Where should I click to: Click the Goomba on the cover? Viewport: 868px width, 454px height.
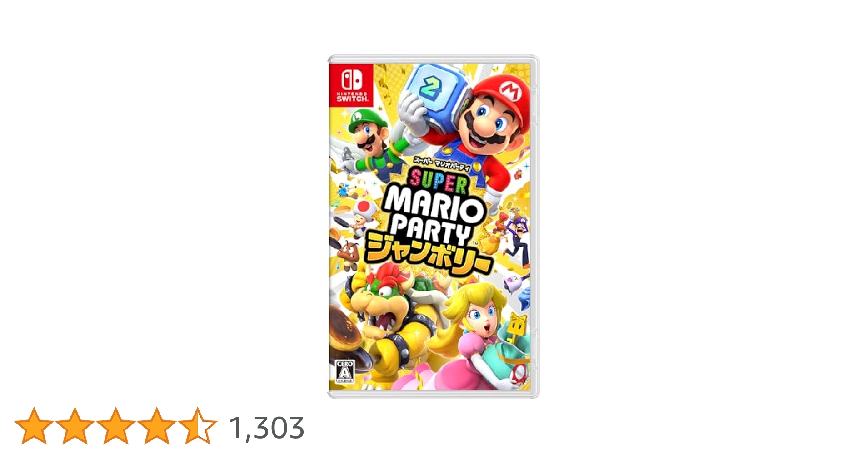click(x=349, y=254)
